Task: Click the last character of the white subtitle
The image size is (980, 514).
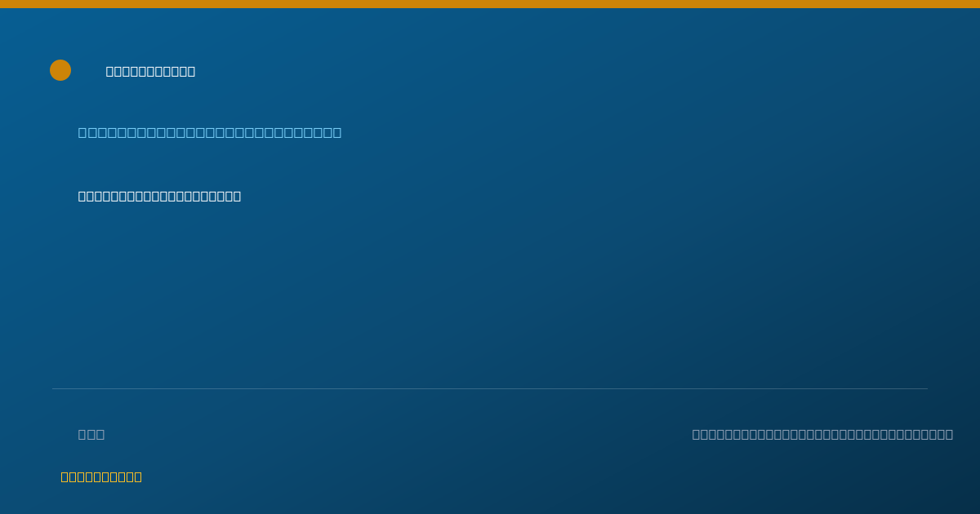Action: pyautogui.click(x=237, y=196)
